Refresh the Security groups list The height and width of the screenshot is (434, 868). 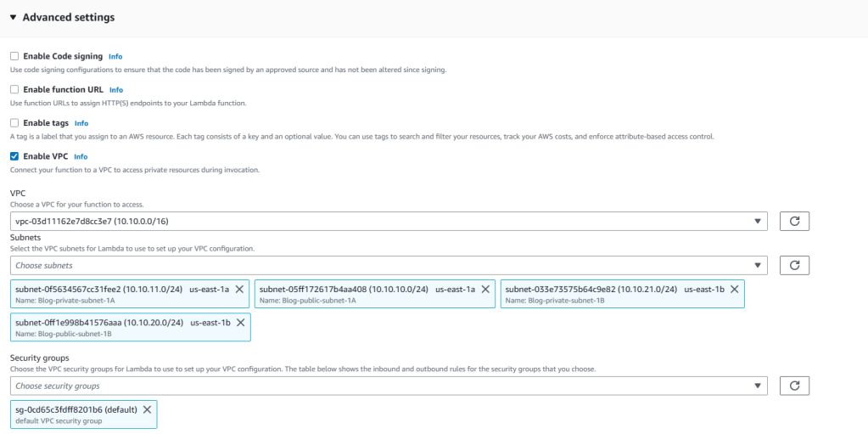pyautogui.click(x=794, y=386)
